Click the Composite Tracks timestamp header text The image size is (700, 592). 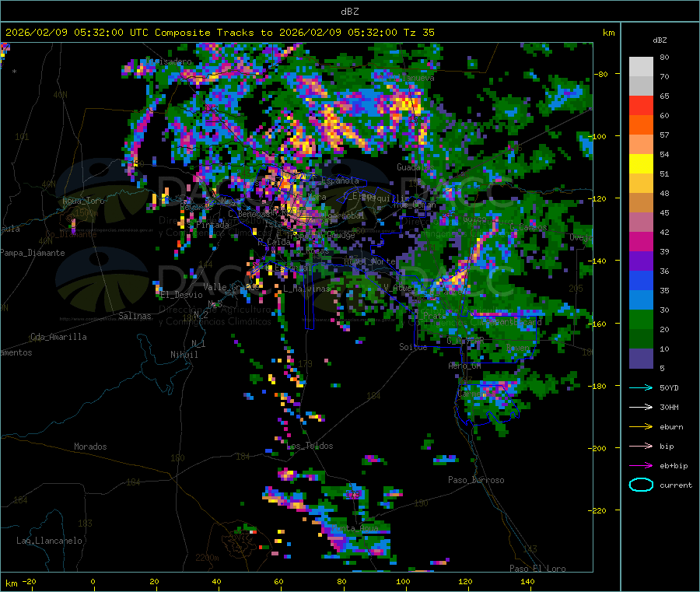(220, 33)
